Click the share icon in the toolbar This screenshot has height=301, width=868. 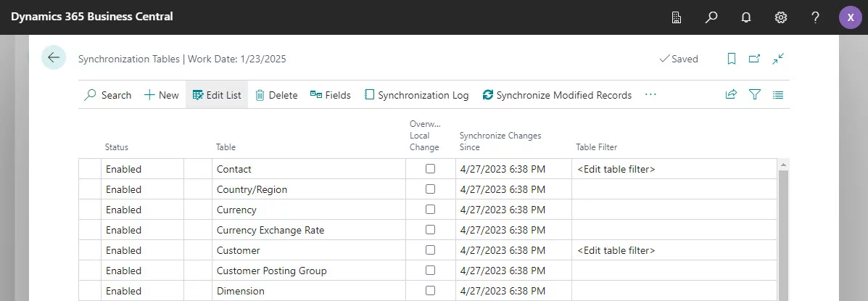(x=731, y=94)
